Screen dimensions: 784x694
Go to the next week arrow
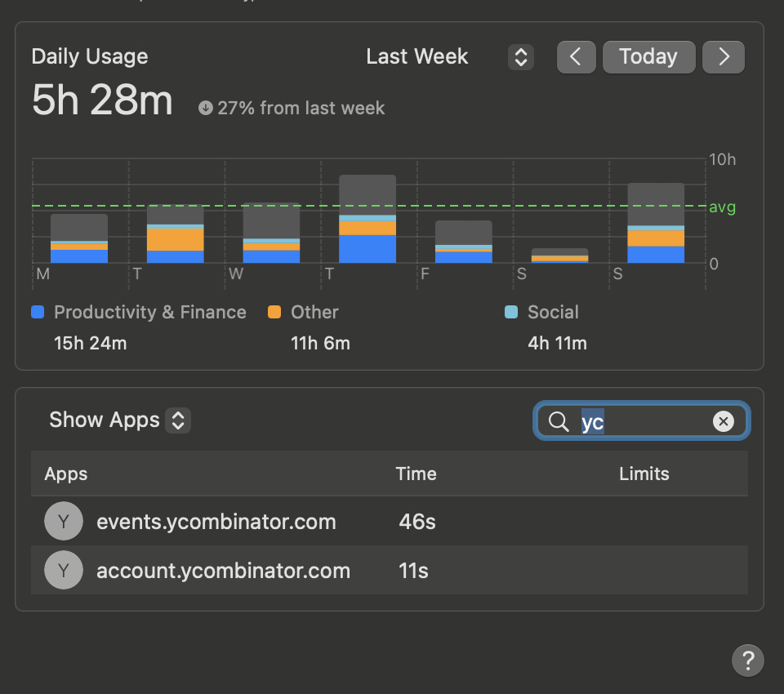coord(724,57)
